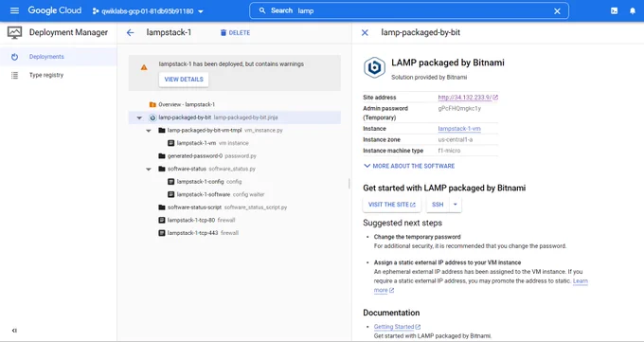Collapse the sidebar with the bottom arrow

(x=14, y=331)
